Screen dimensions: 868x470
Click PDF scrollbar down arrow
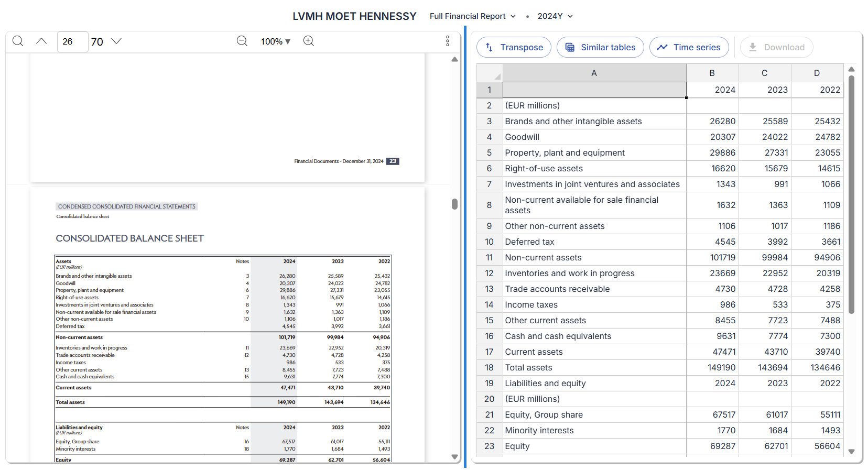click(454, 457)
